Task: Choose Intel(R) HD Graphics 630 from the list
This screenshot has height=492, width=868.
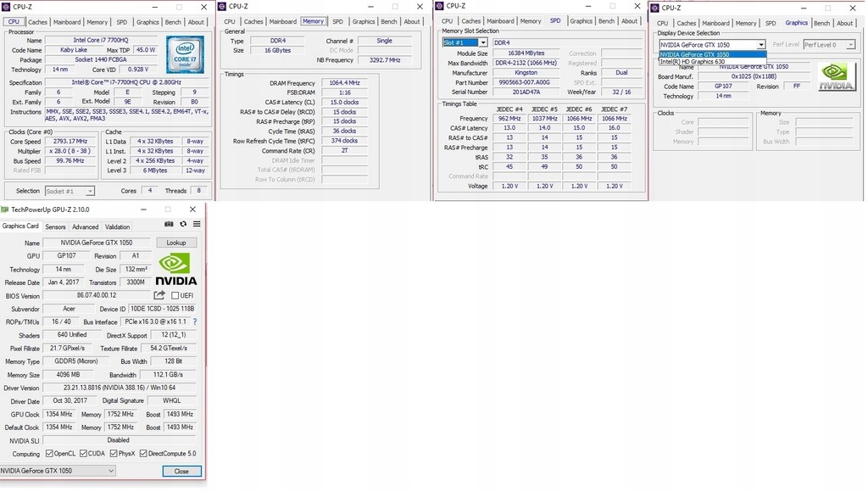Action: [x=712, y=61]
